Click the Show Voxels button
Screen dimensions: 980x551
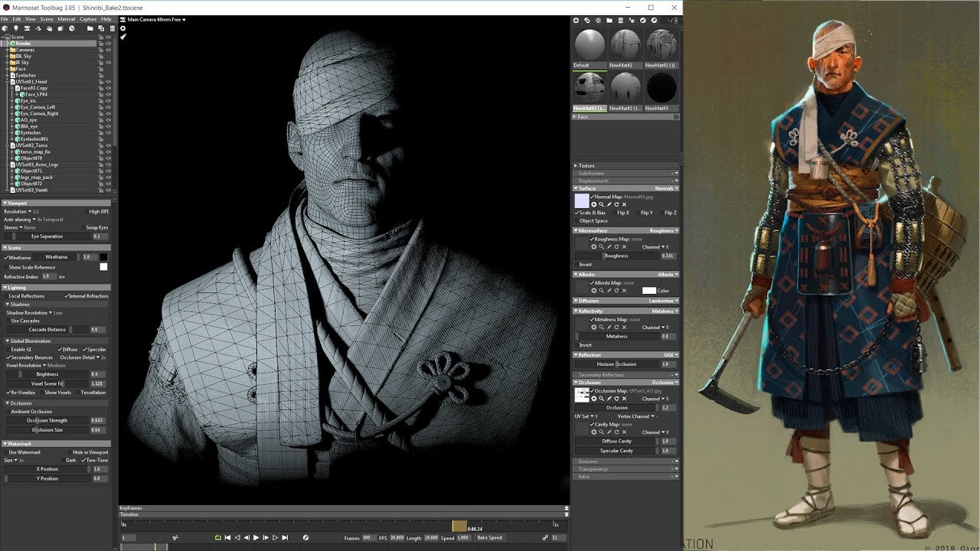pyautogui.click(x=57, y=393)
